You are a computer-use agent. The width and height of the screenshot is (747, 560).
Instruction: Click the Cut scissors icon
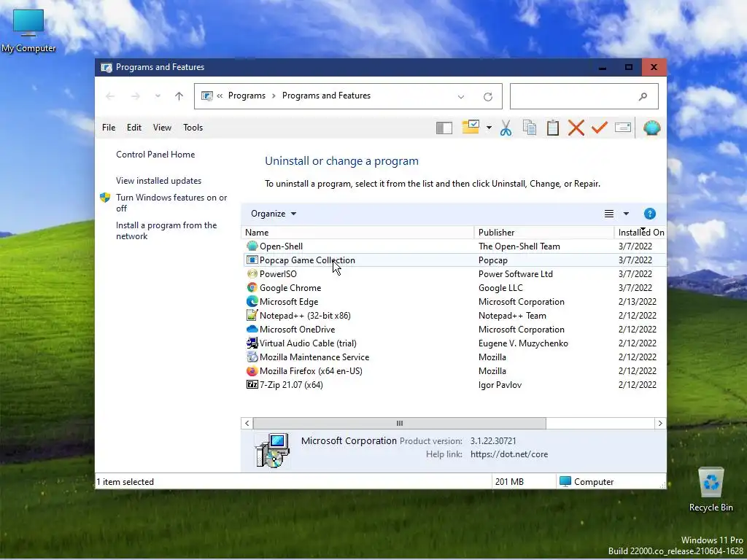506,128
